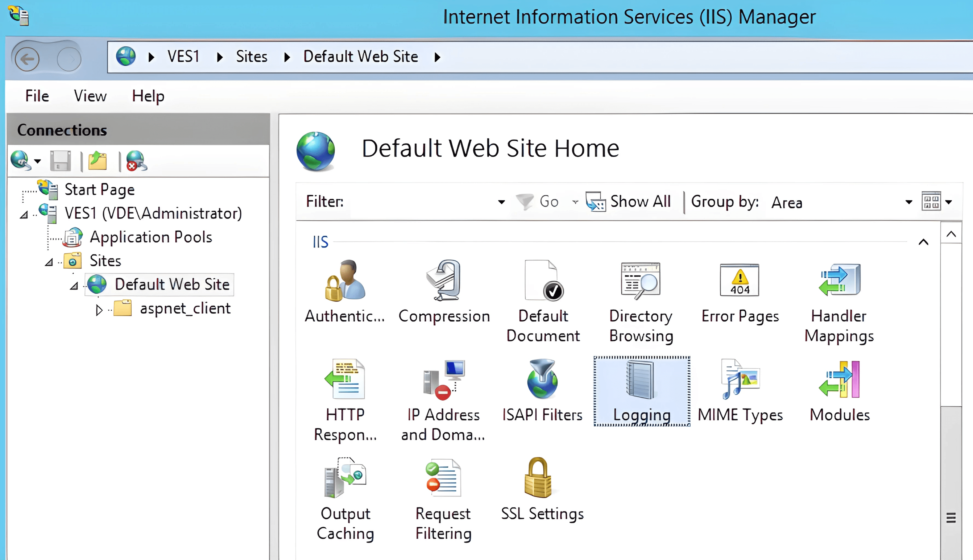
Task: Open the Request Filtering feature
Action: point(443,478)
